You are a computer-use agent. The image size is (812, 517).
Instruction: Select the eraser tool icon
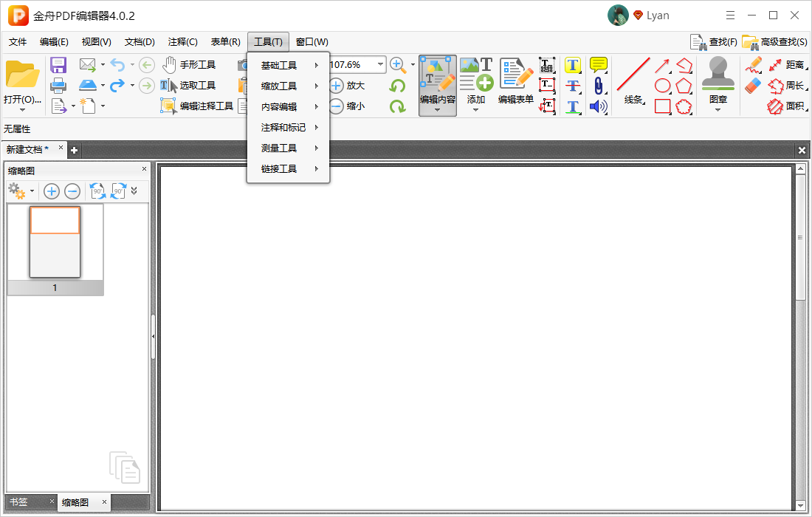[x=753, y=86]
